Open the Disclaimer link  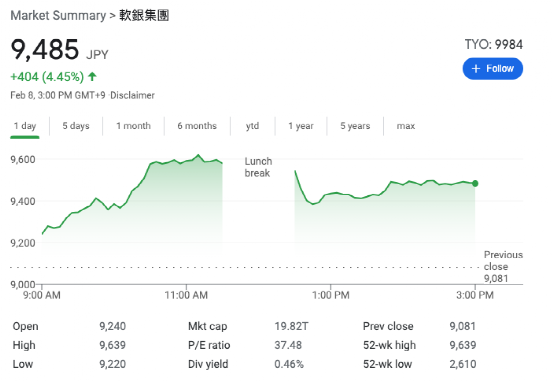tap(132, 96)
